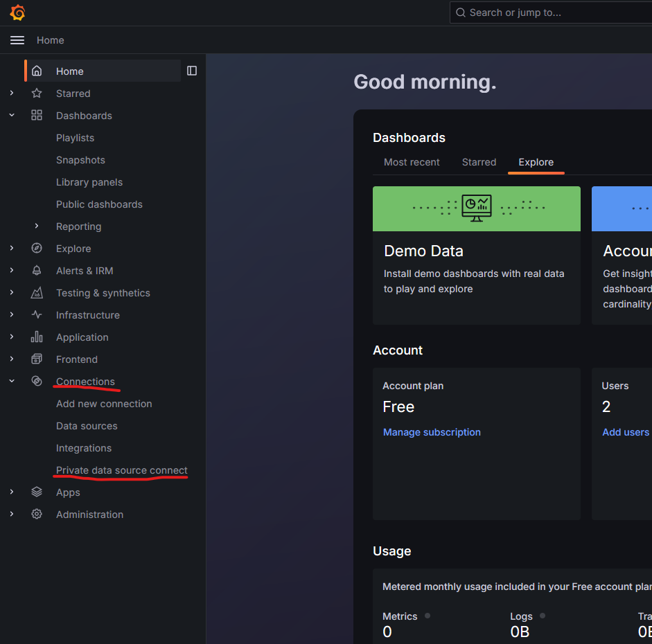Click the Metrics info dot

[x=428, y=616]
